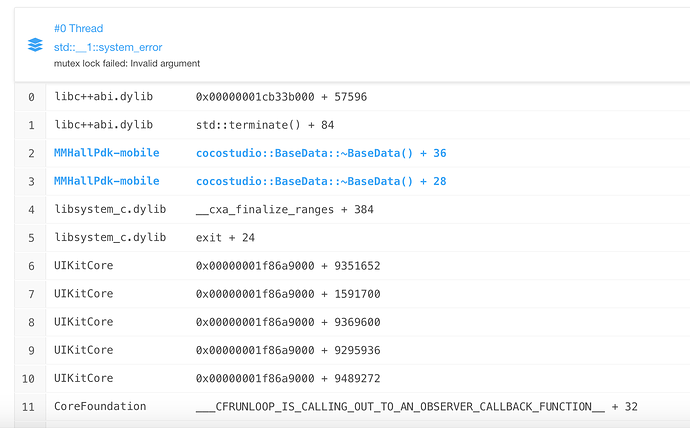This screenshot has width=690, height=428.
Task: Click UIKitCore address ending + 9489272
Action: point(288,378)
